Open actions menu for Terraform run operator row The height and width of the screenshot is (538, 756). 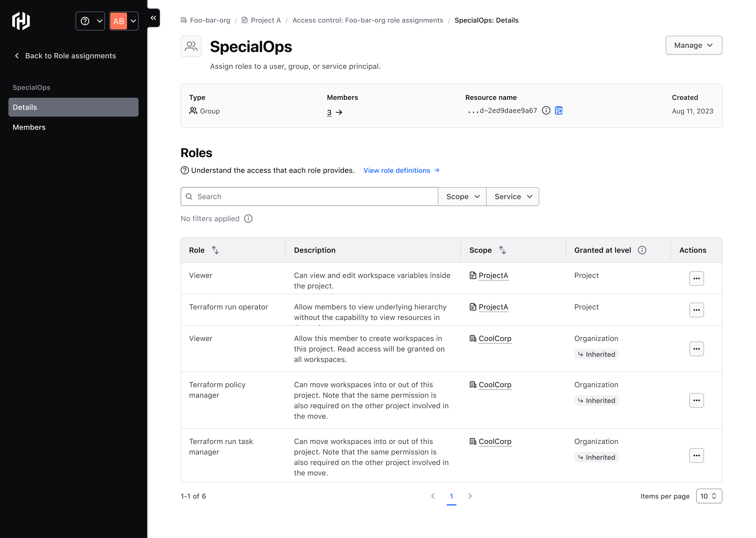pos(696,310)
